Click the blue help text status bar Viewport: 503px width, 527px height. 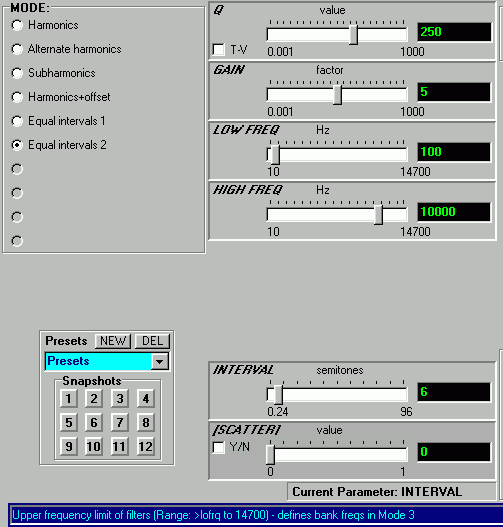(256, 515)
